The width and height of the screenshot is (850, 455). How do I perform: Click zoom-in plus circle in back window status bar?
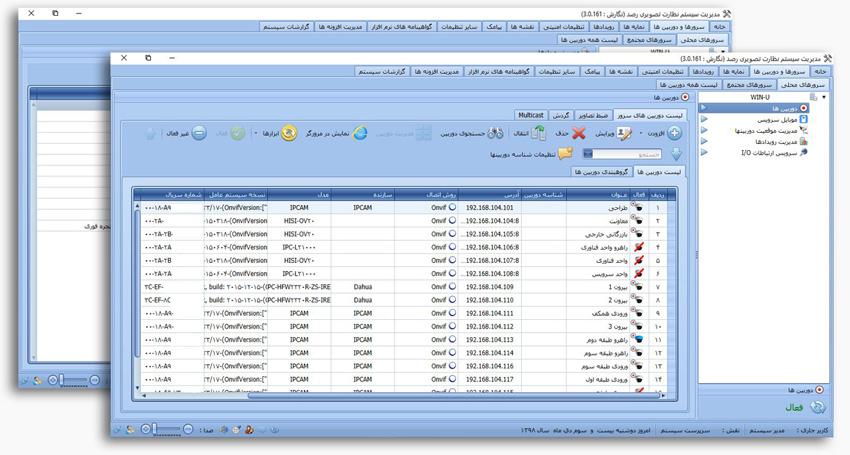tap(53, 380)
